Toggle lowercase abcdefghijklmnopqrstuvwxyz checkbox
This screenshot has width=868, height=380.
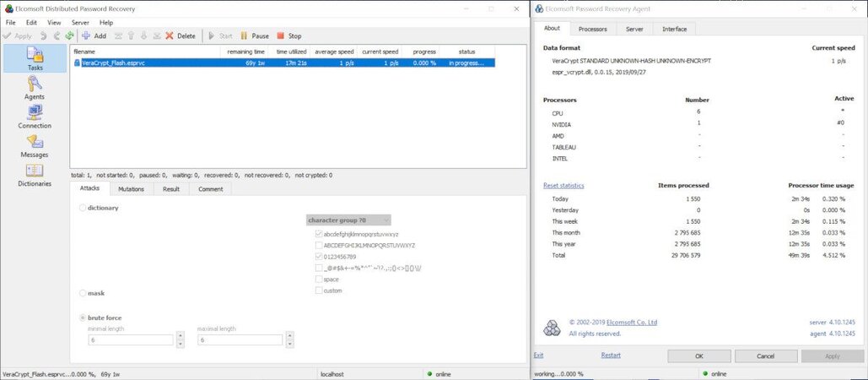click(318, 234)
